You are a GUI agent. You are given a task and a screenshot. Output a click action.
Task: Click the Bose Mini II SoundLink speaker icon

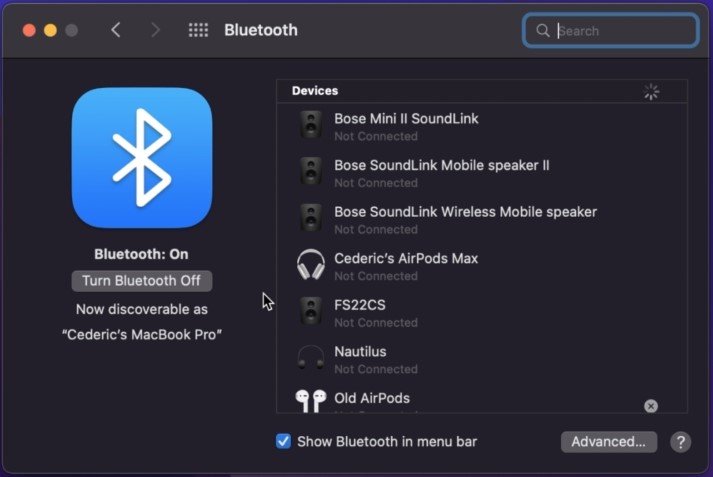(311, 126)
